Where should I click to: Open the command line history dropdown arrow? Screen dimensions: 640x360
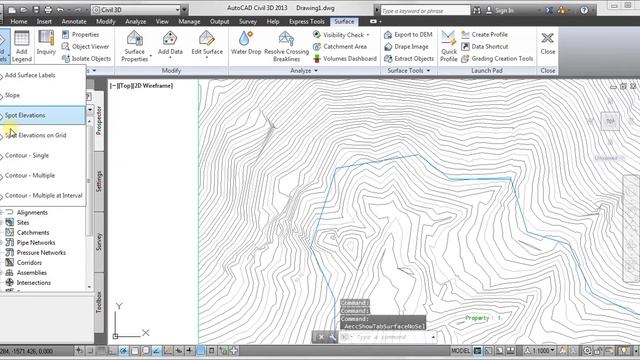[x=433, y=337]
